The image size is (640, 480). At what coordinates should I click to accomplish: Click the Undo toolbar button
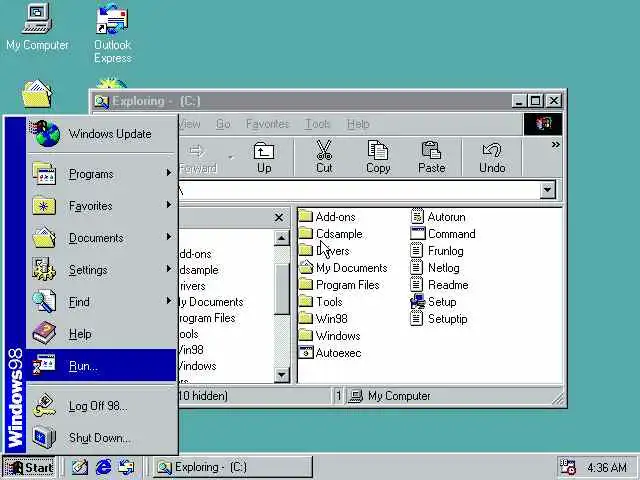[492, 158]
